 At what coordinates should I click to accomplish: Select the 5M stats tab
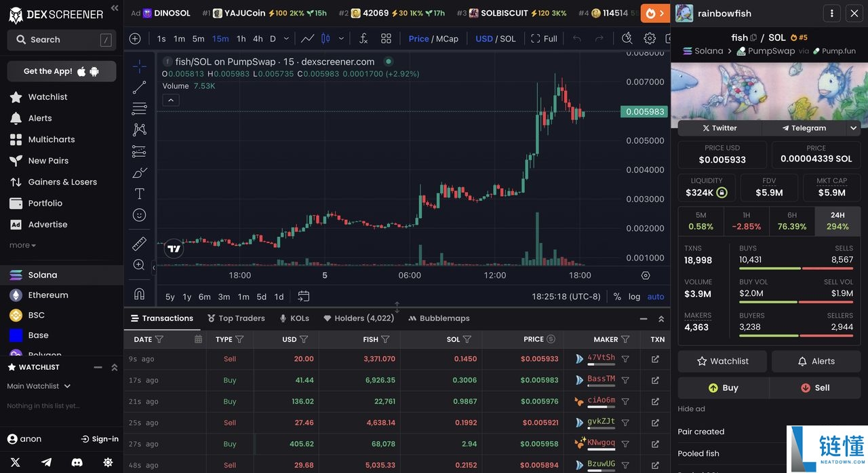point(701,221)
